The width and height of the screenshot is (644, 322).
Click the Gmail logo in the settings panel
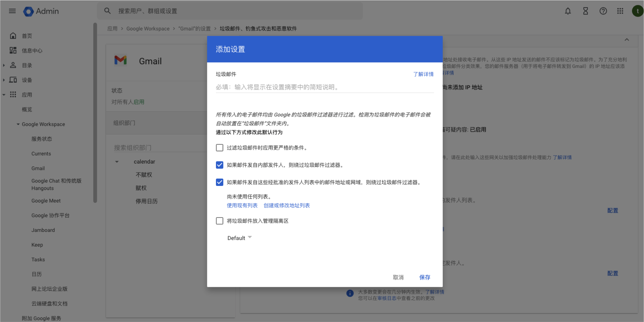tap(121, 60)
